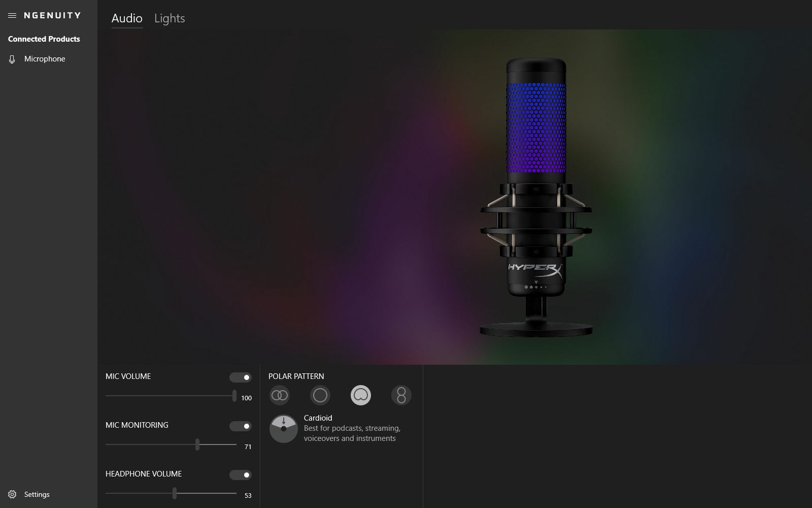Toggle the Headphone Volume switch
Image resolution: width=812 pixels, height=508 pixels.
(241, 475)
